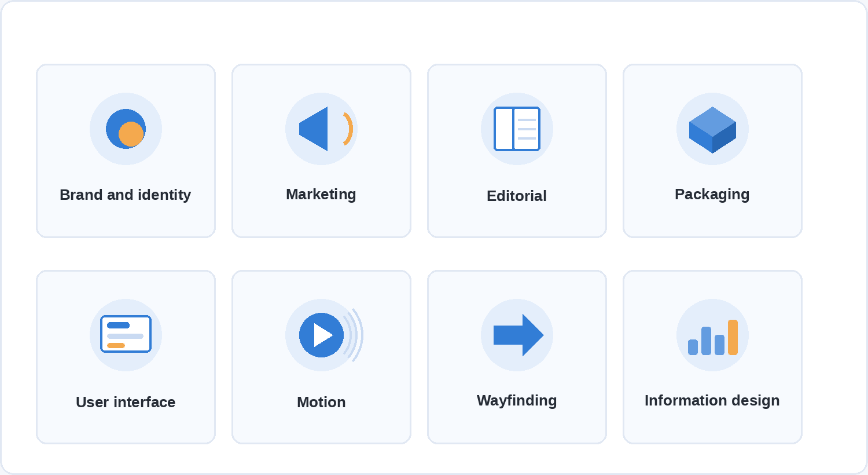Select the "Marketing" label text

pos(321,194)
